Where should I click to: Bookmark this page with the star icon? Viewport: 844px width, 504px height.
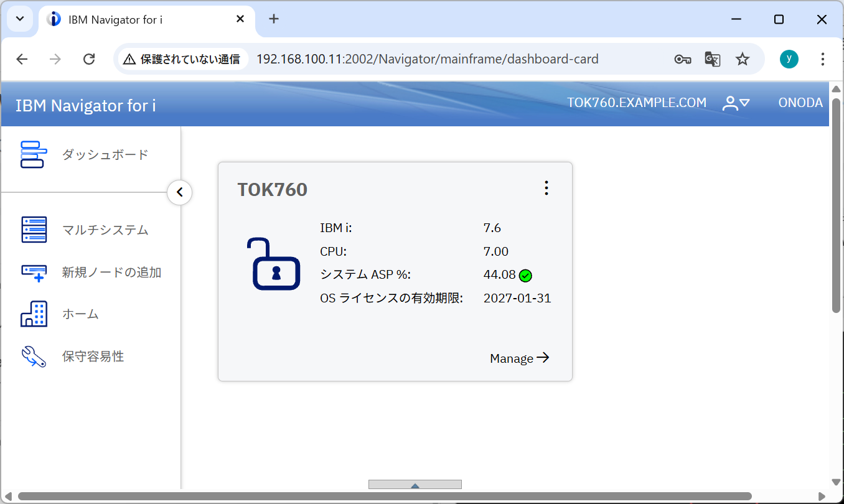pos(742,59)
